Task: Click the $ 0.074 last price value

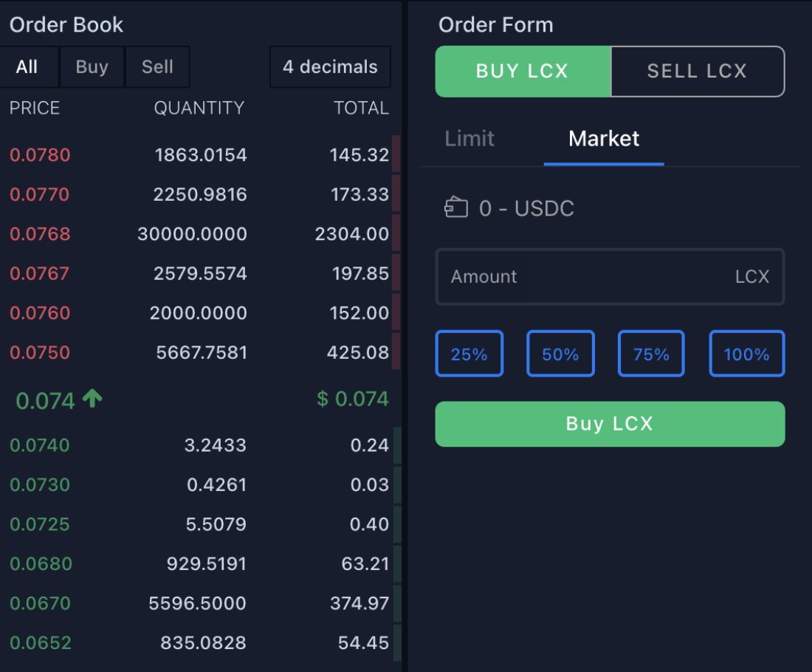Action: (x=353, y=399)
